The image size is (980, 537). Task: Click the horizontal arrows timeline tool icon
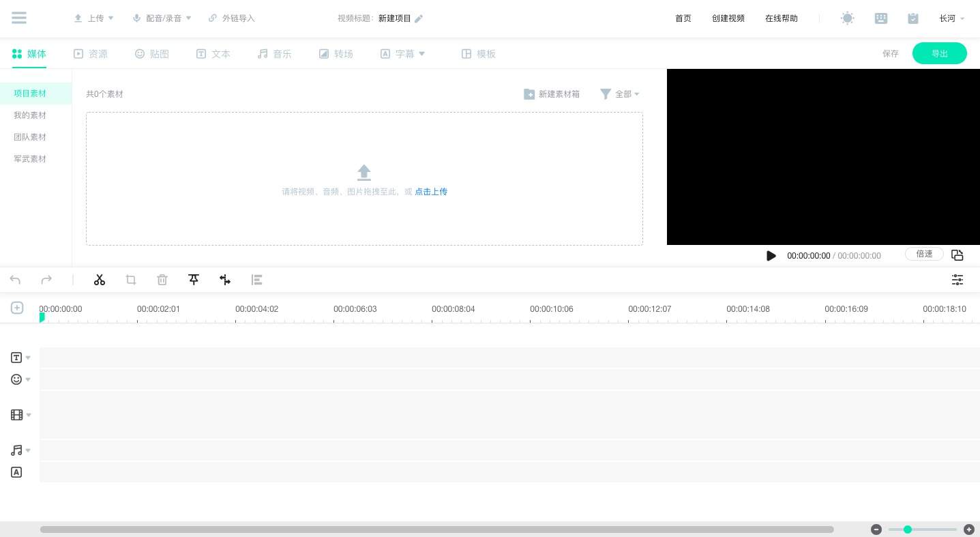[225, 280]
